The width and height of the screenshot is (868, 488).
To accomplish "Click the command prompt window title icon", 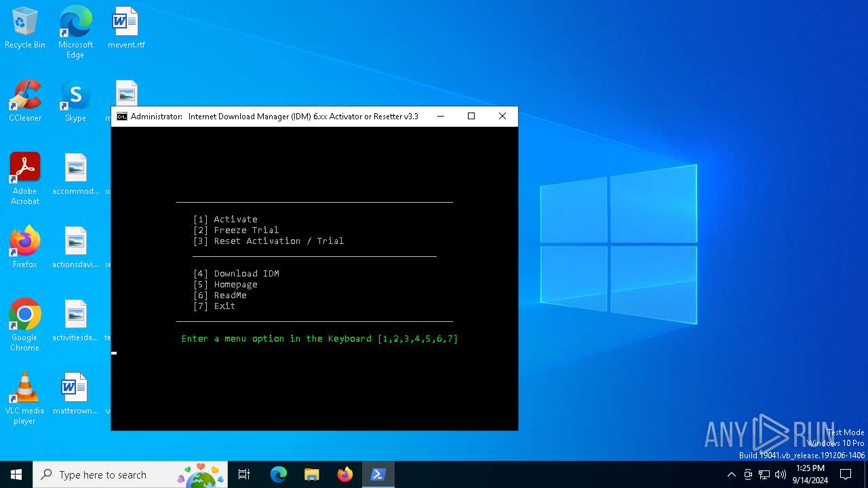I will tap(122, 117).
